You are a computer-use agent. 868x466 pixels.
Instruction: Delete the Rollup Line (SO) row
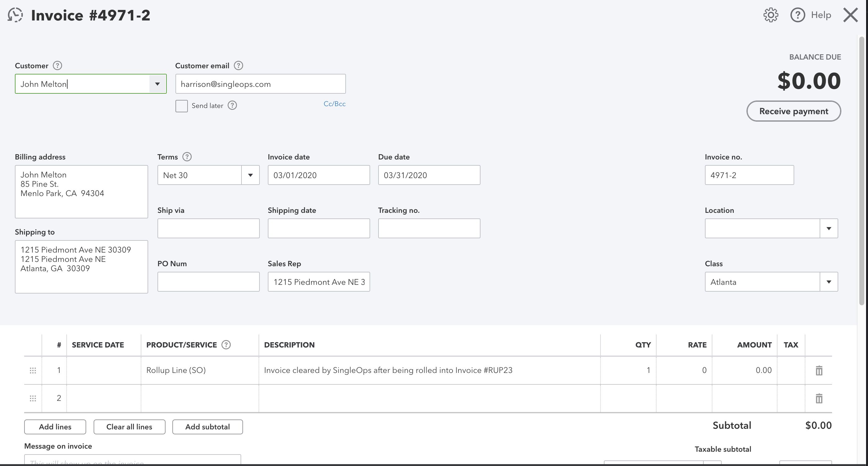(x=819, y=370)
